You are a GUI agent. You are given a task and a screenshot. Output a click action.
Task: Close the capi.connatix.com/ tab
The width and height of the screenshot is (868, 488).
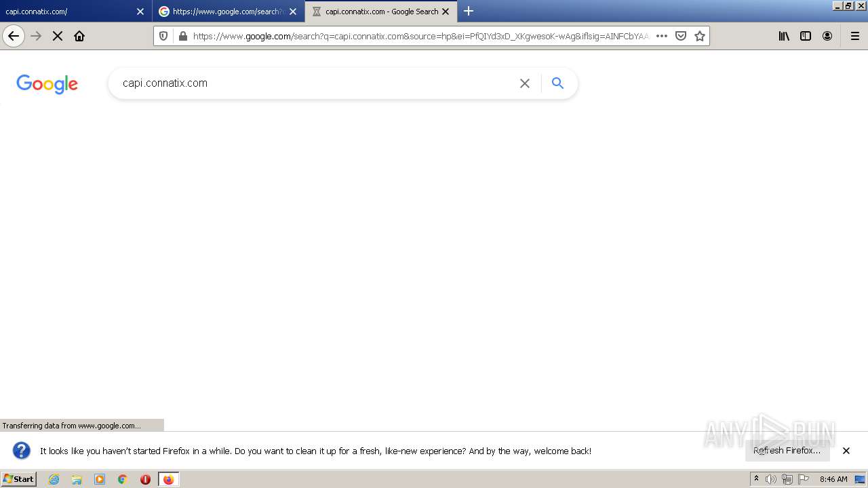[140, 12]
